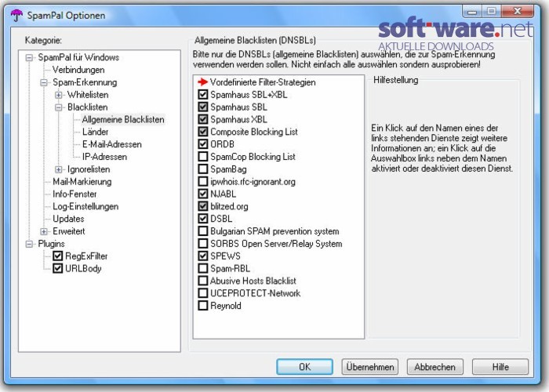
Task: Enable the Spam-RBL checkbox
Action: 202,268
